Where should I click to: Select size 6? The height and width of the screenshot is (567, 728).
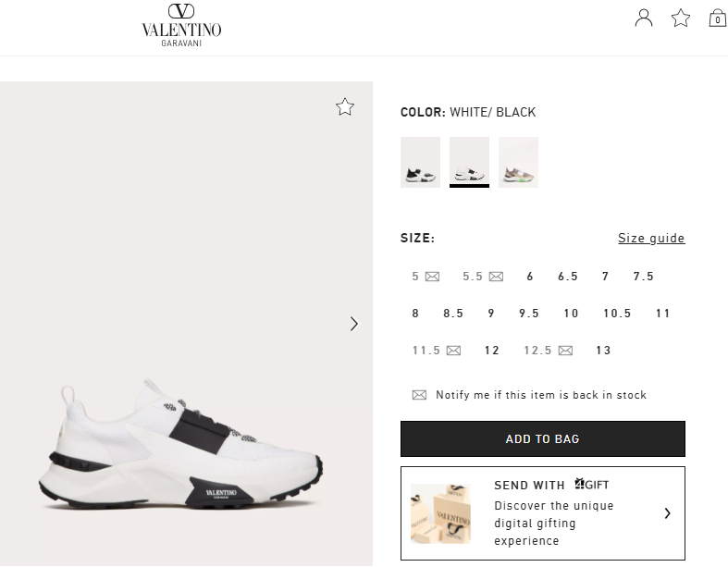coord(530,277)
